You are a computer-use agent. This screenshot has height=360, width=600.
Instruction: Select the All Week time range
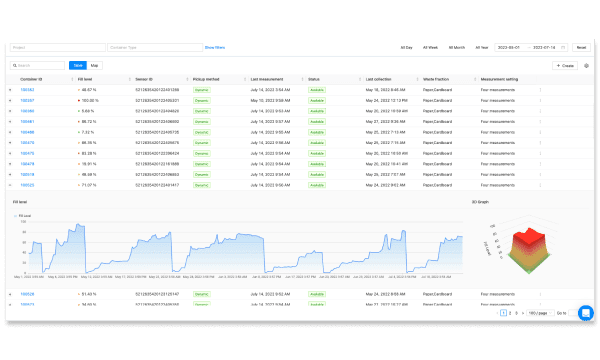430,47
